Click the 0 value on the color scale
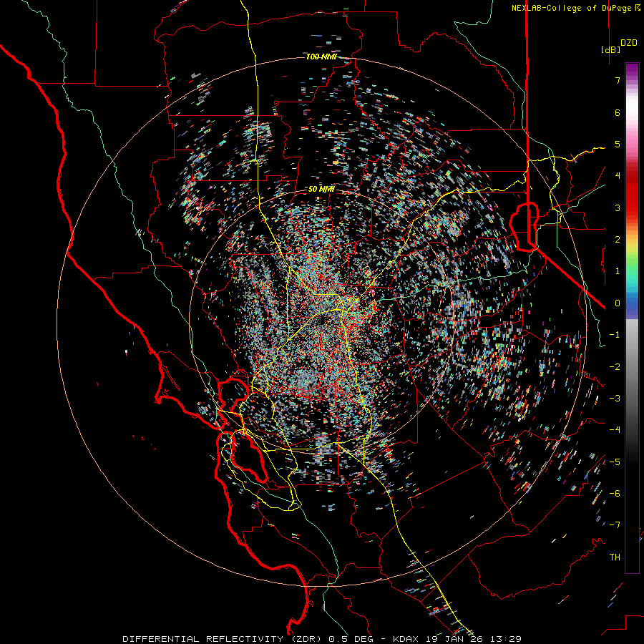 click(618, 303)
